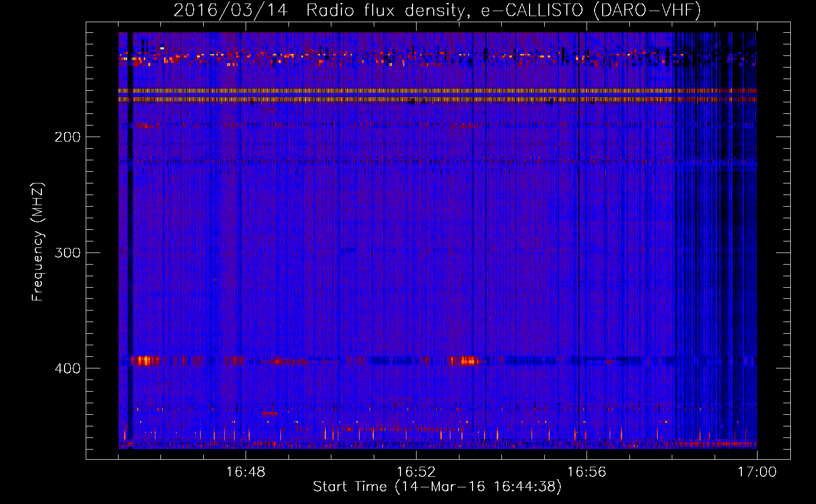Click the 'Start Time (14-Mar-16 16:44:38)' label
This screenshot has width=816, height=504.
[x=437, y=487]
